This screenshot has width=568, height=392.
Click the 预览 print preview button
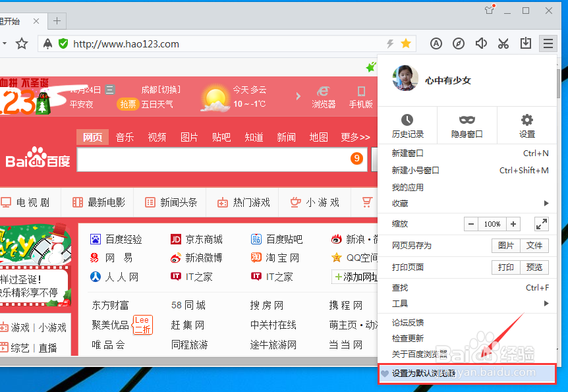[534, 267]
